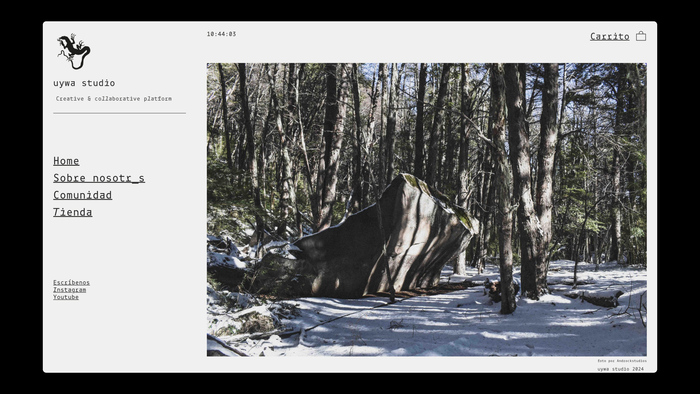Select the snowy forest boulder photo

[x=426, y=209]
